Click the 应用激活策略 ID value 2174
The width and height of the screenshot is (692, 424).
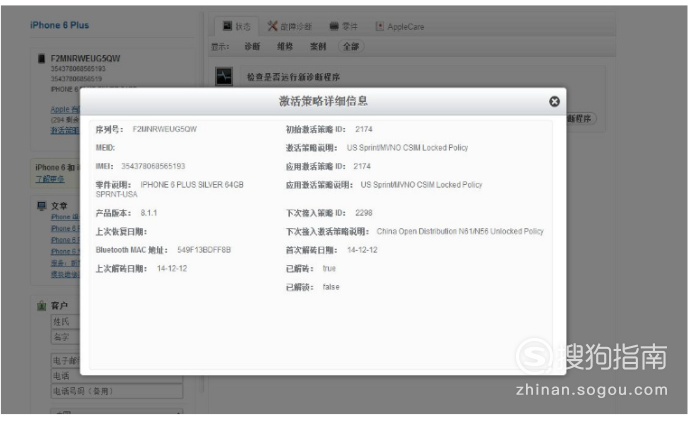point(362,166)
